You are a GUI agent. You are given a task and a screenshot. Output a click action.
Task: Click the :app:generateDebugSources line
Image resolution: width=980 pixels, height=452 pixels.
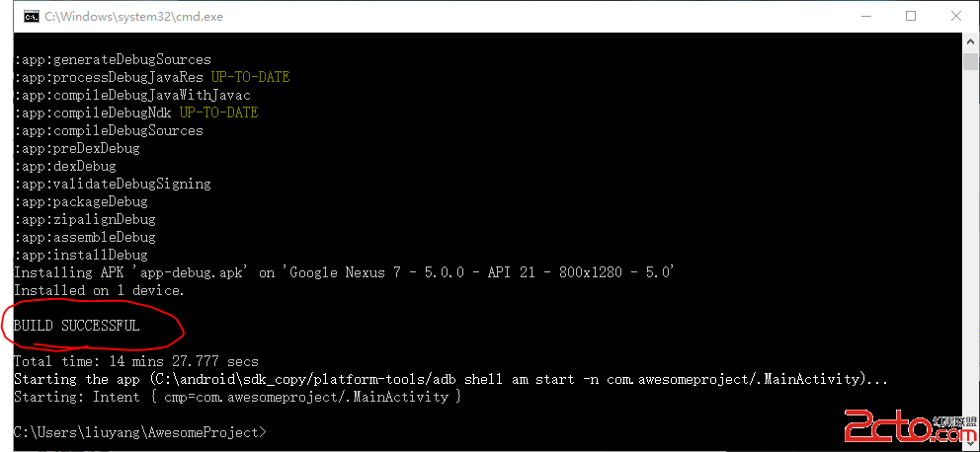point(112,59)
